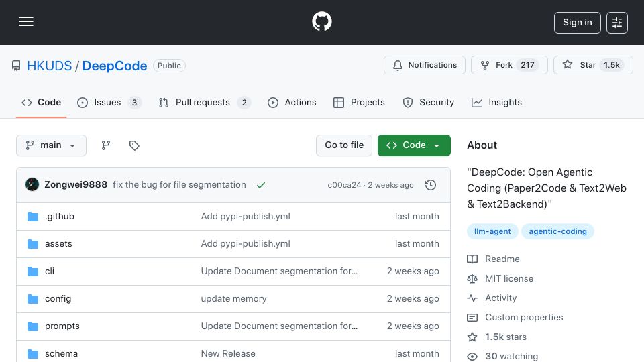Click the cli folder icon
This screenshot has width=644, height=362.
coord(33,271)
